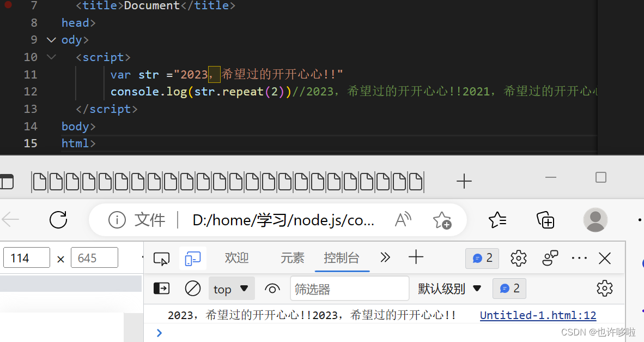Image resolution: width=644 pixels, height=342 pixels.
Task: Activate the Read aloud icon
Action: click(x=403, y=220)
